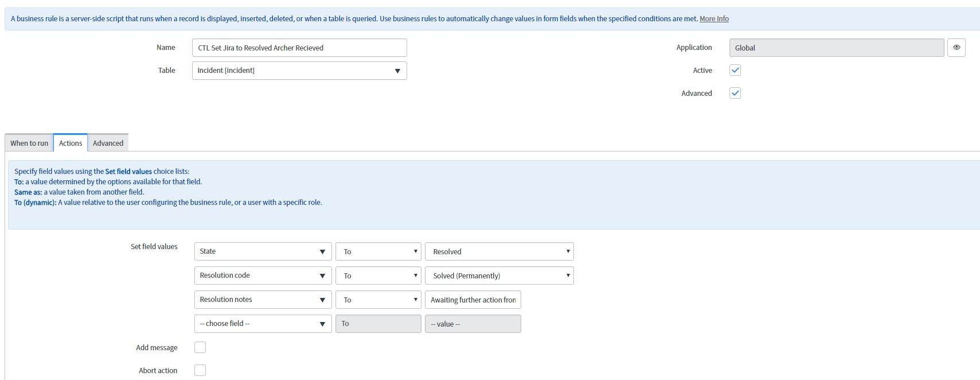This screenshot has height=380, width=980.
Task: Click the Resolution notes value text field
Action: pos(473,300)
